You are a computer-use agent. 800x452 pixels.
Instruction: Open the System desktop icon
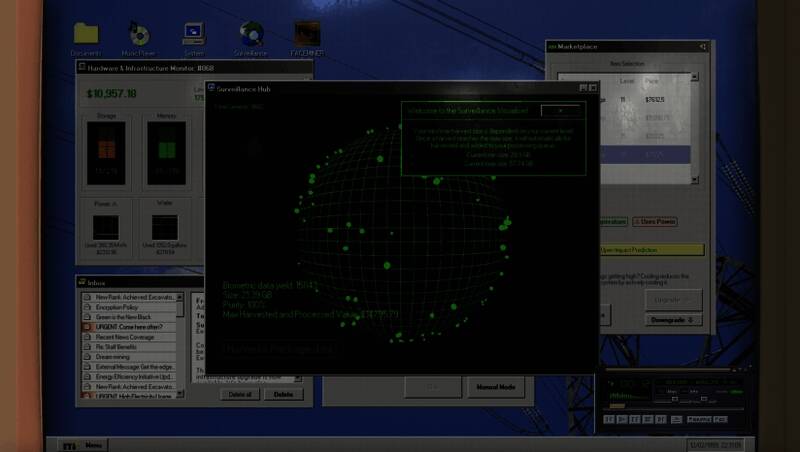click(x=194, y=37)
